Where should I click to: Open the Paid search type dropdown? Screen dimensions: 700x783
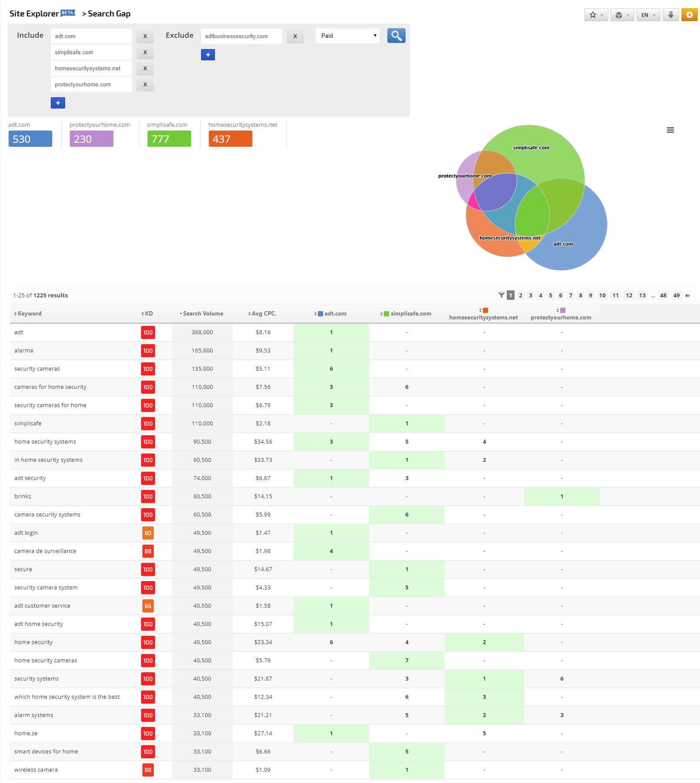pyautogui.click(x=347, y=36)
